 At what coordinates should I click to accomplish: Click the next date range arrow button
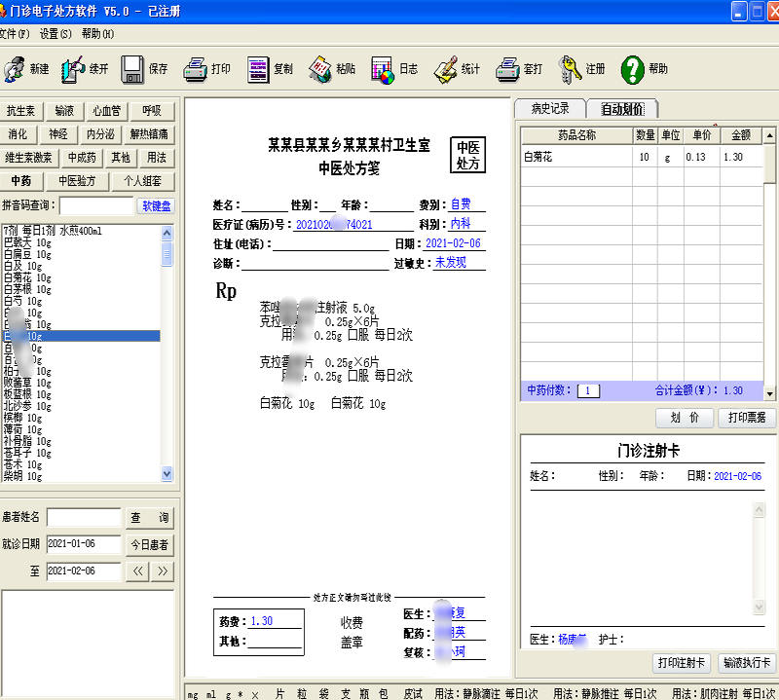click(x=163, y=571)
